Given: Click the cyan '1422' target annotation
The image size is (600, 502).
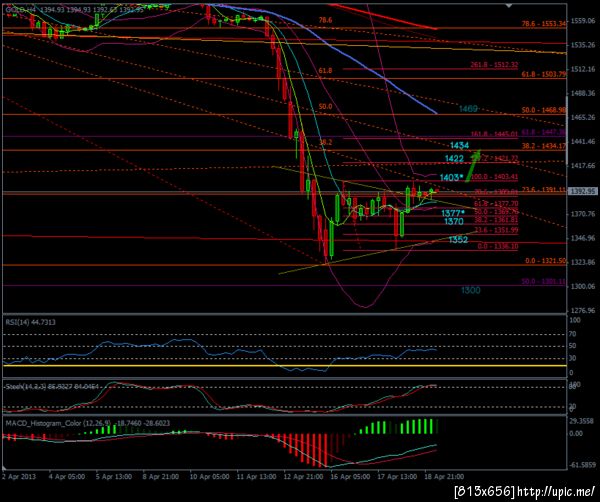Looking at the screenshot, I should tap(454, 158).
